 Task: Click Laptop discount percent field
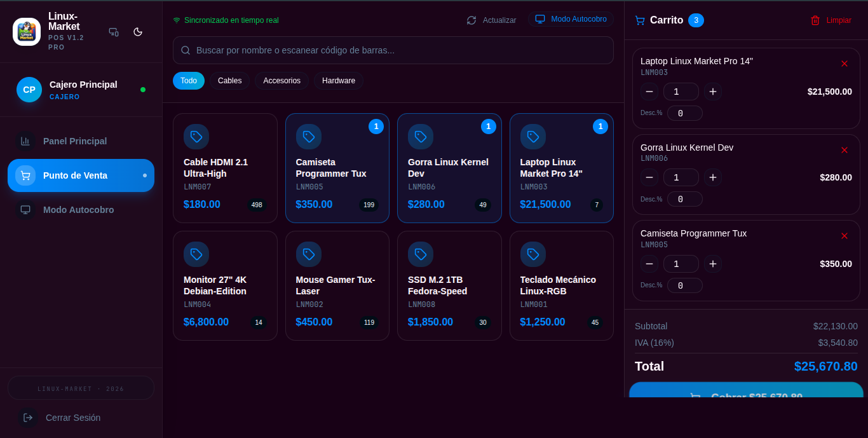click(x=685, y=113)
